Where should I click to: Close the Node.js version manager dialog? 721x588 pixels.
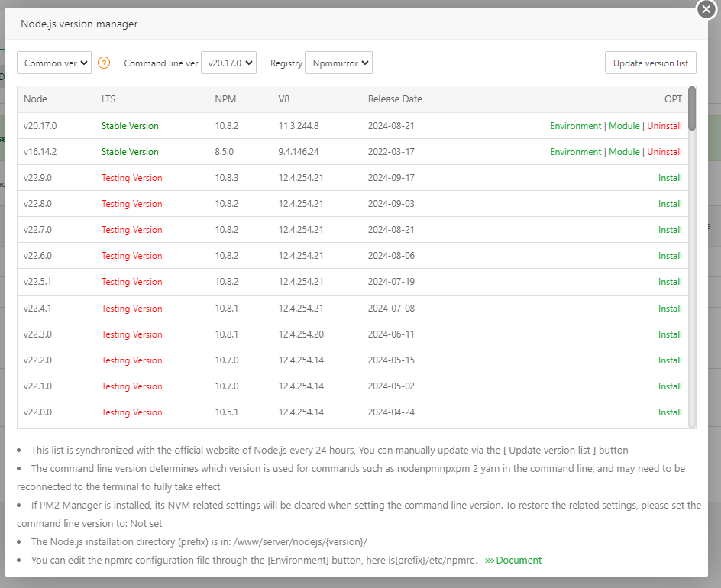707,8
